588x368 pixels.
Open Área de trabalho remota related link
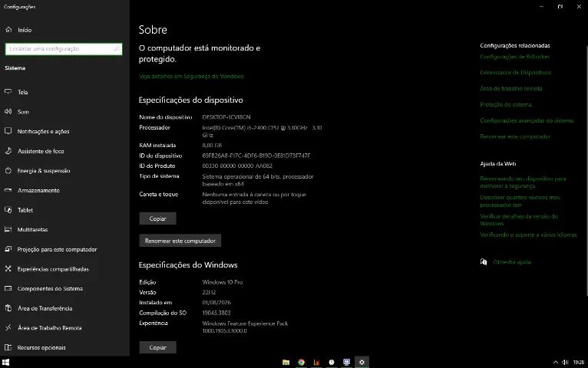511,89
